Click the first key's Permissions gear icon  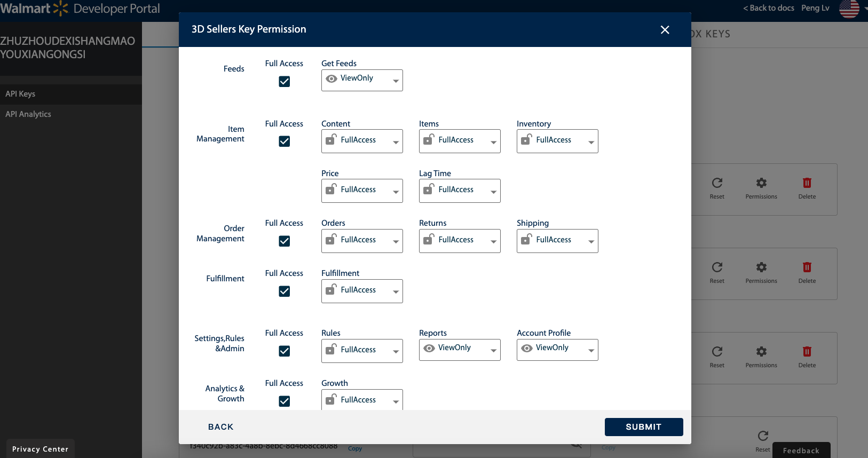tap(761, 183)
